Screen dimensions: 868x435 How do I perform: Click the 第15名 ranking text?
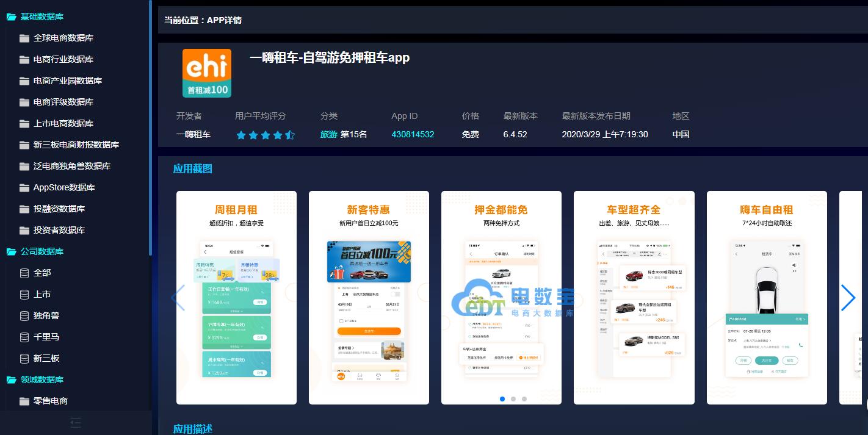click(354, 134)
